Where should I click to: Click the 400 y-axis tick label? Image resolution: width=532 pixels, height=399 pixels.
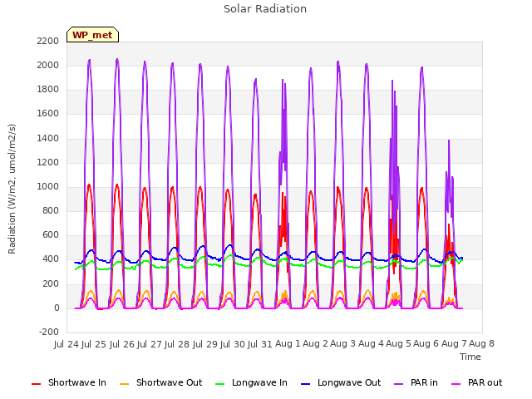(51, 259)
